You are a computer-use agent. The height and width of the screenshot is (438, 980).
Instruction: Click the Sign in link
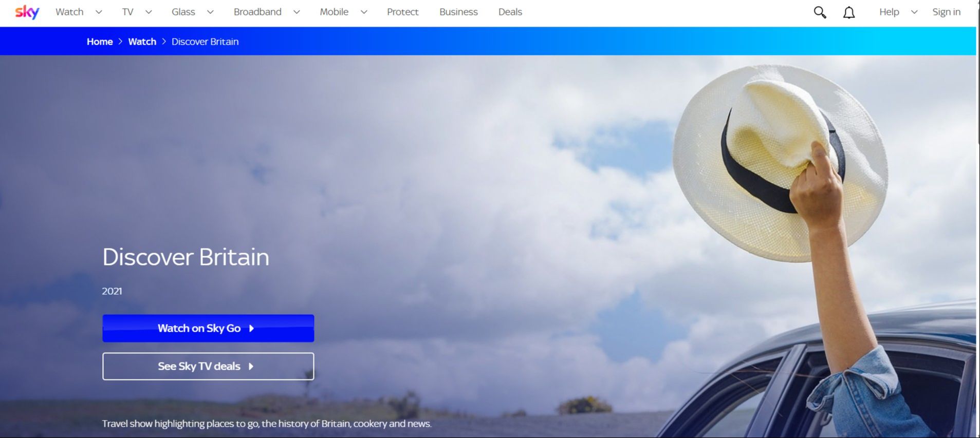947,12
